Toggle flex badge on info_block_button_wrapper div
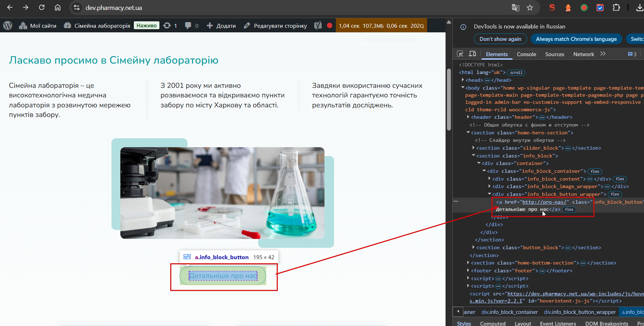The image size is (644, 326). (615, 194)
